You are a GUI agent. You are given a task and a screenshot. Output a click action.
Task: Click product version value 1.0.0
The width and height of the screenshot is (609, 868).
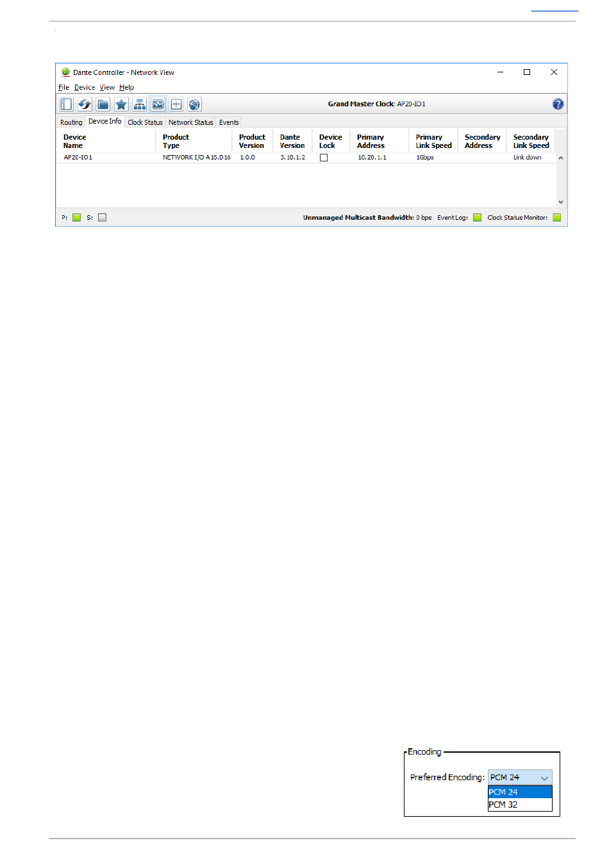pos(247,158)
